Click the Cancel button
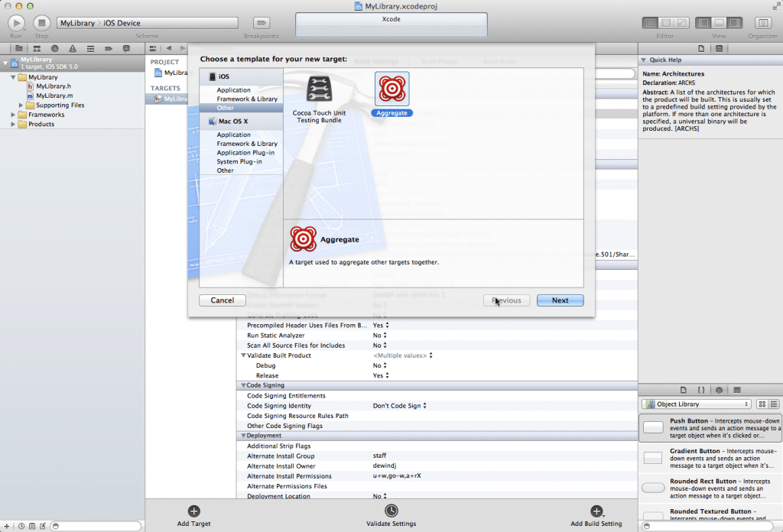The height and width of the screenshot is (532, 783). [223, 300]
